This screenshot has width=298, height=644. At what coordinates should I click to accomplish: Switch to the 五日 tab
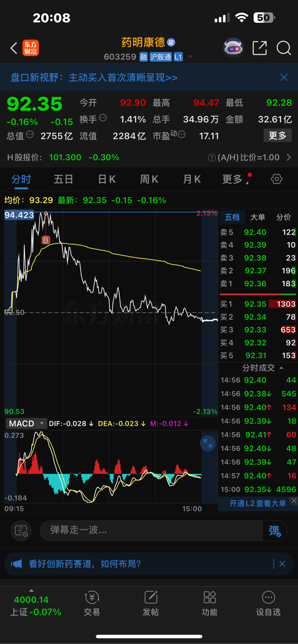tap(63, 179)
